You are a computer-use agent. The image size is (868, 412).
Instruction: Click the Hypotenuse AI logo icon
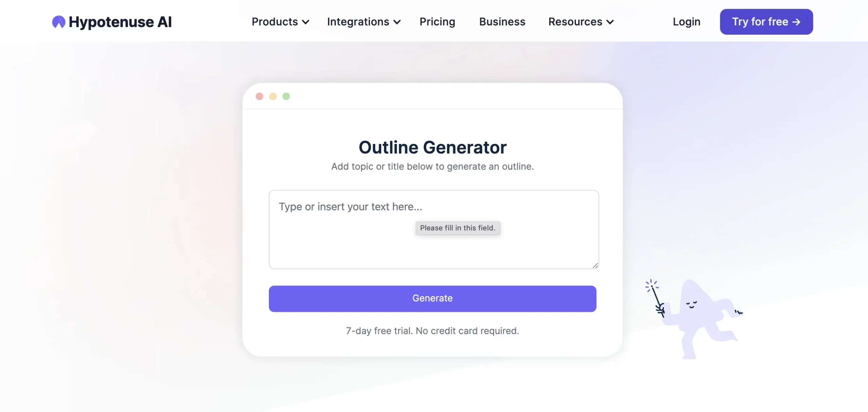click(58, 22)
